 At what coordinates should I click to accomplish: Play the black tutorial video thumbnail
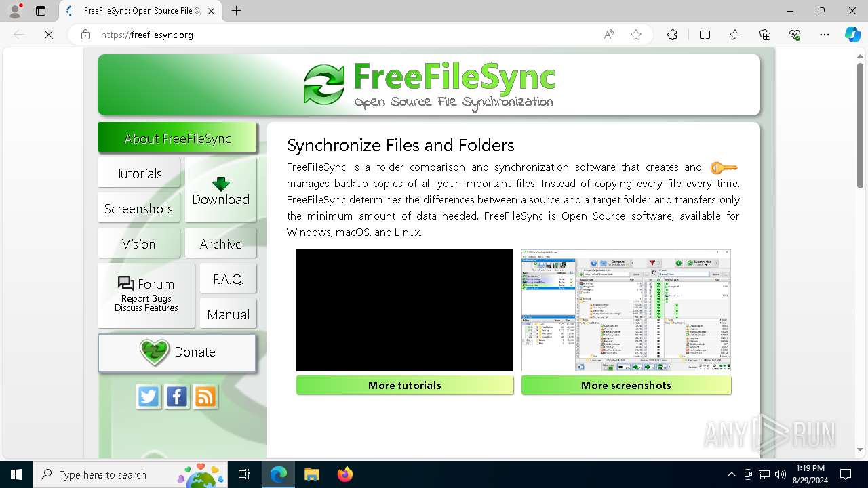coord(405,310)
